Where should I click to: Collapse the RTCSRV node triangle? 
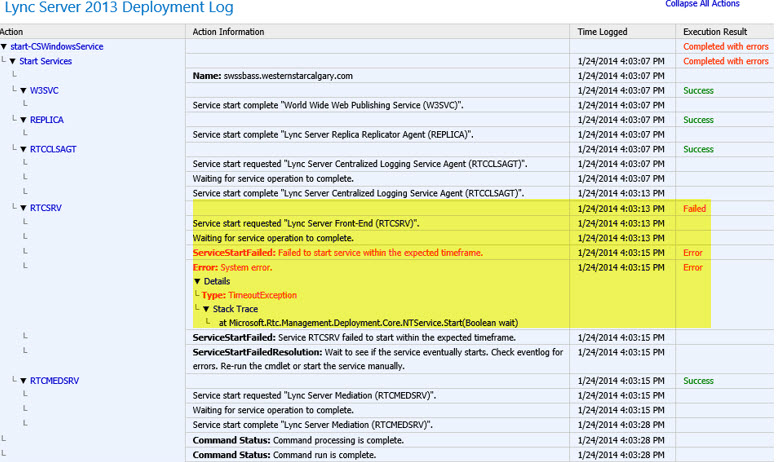[23, 208]
